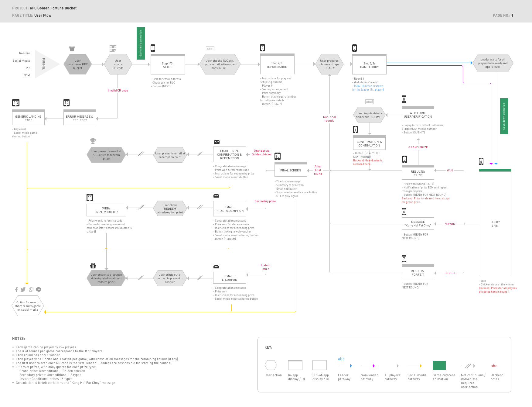This screenshot has width=532, height=407.
Task: Click the Facebook share icon
Action: point(16,290)
